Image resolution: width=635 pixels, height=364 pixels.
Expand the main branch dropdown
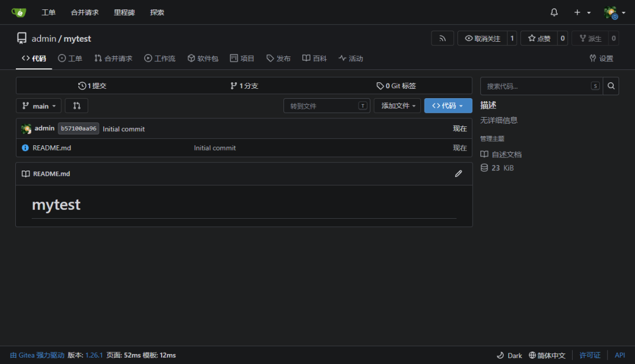tap(38, 106)
